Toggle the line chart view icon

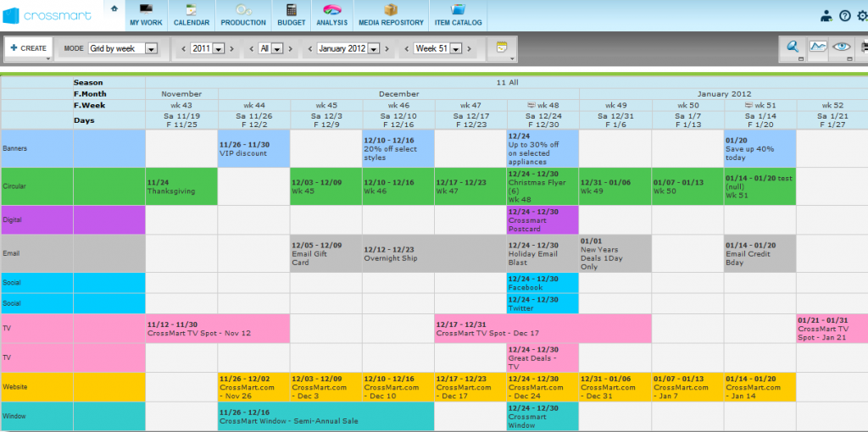818,48
